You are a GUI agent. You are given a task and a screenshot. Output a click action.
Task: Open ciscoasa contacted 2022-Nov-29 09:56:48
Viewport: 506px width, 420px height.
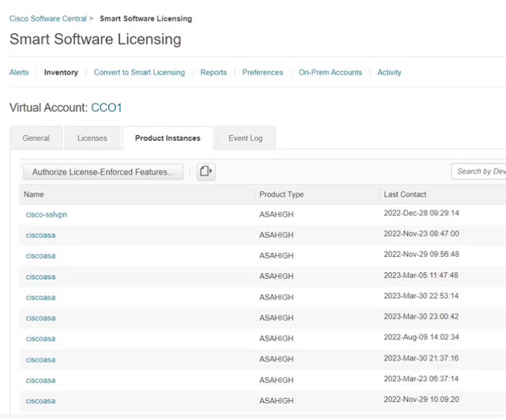40,255
